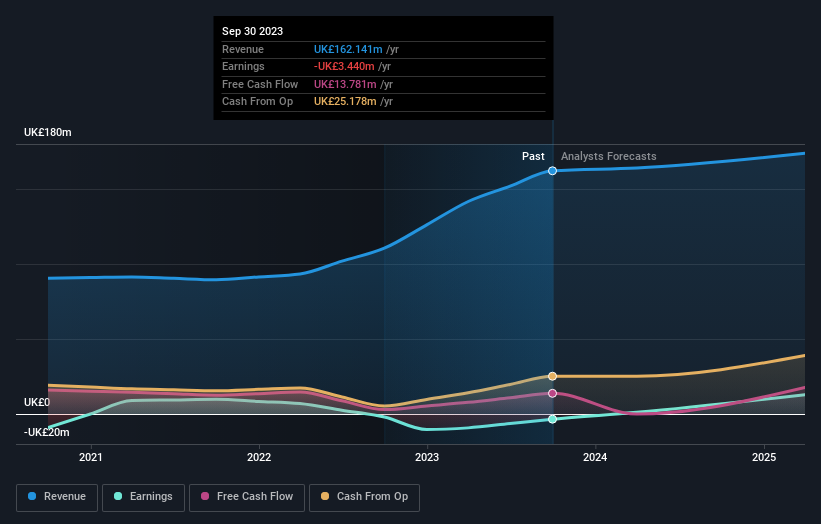Click the UK£25.178m cash from op value
This screenshot has height=524, width=821.
pyautogui.click(x=345, y=102)
